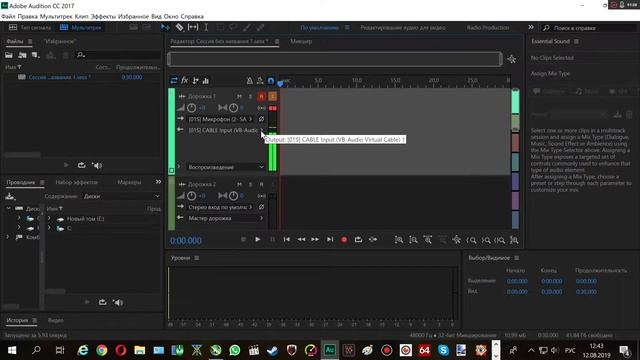
Task: Toggle loop playback in transport bar
Action: (x=358, y=240)
